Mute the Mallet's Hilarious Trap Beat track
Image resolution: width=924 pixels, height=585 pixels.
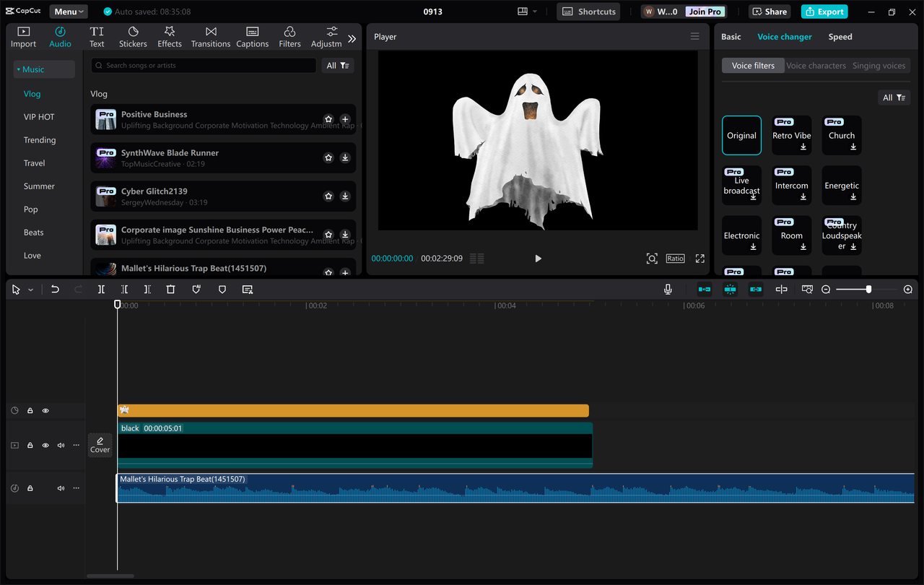click(61, 487)
